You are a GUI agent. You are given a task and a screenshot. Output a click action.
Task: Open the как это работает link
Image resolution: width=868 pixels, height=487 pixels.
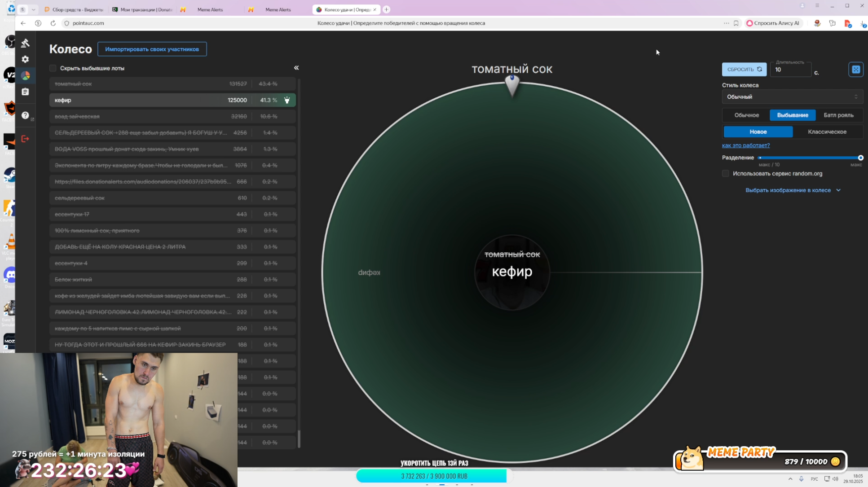(x=745, y=145)
